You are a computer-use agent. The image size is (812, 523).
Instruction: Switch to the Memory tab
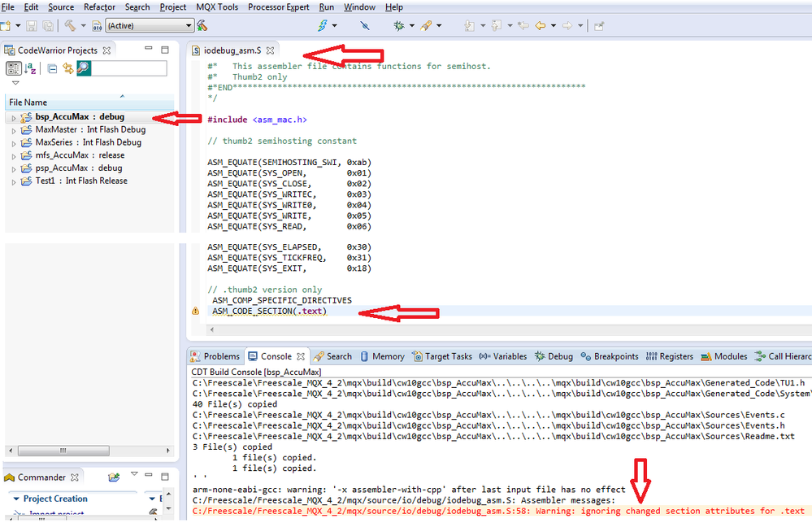pos(382,356)
